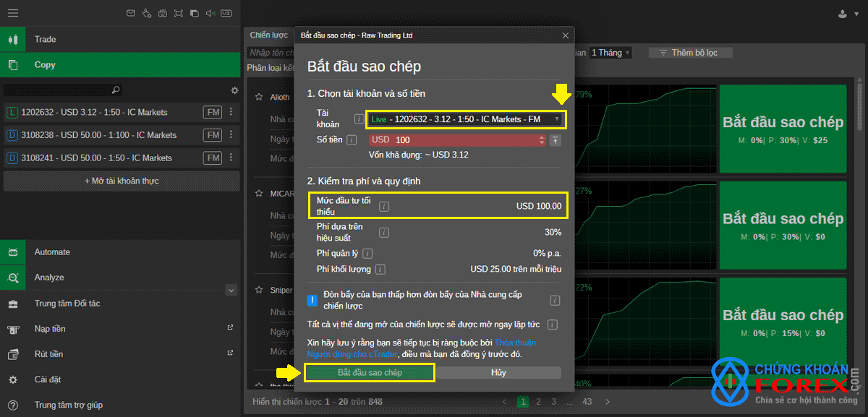
Task: Click the FM badge on account 1202632
Action: click(213, 112)
